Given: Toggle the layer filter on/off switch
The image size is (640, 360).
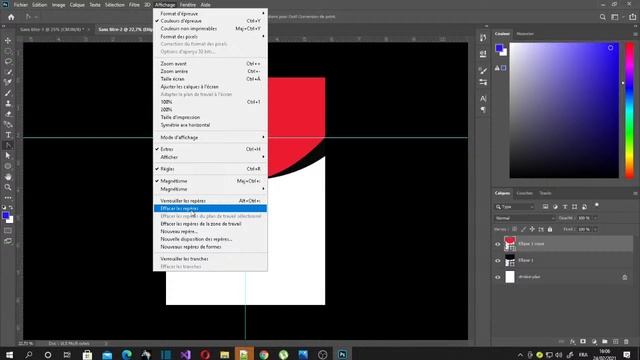Looking at the screenshot, I should [597, 205].
